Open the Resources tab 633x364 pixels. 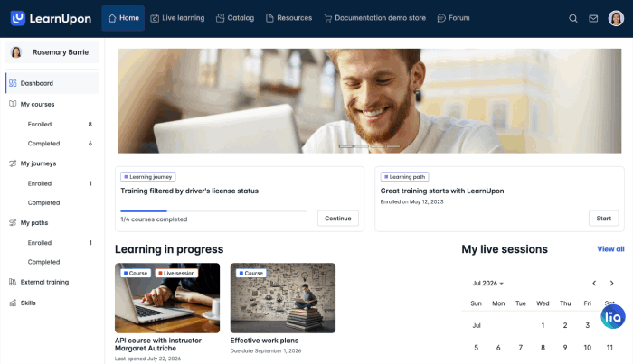[288, 18]
